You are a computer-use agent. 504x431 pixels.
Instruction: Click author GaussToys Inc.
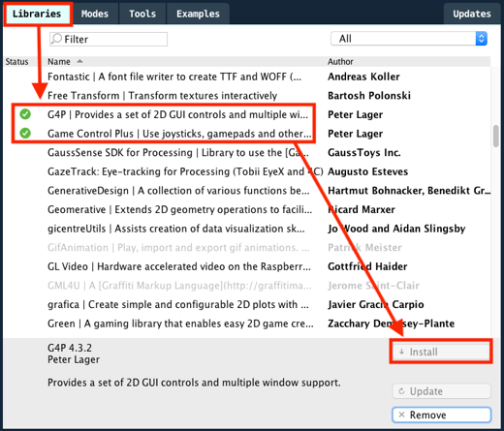[x=364, y=152]
